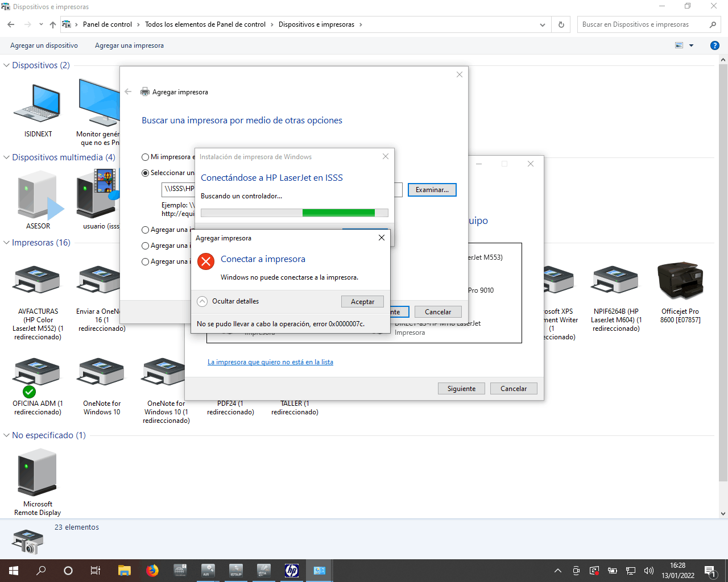Collapse details with Ocultar detalles chevron

202,301
